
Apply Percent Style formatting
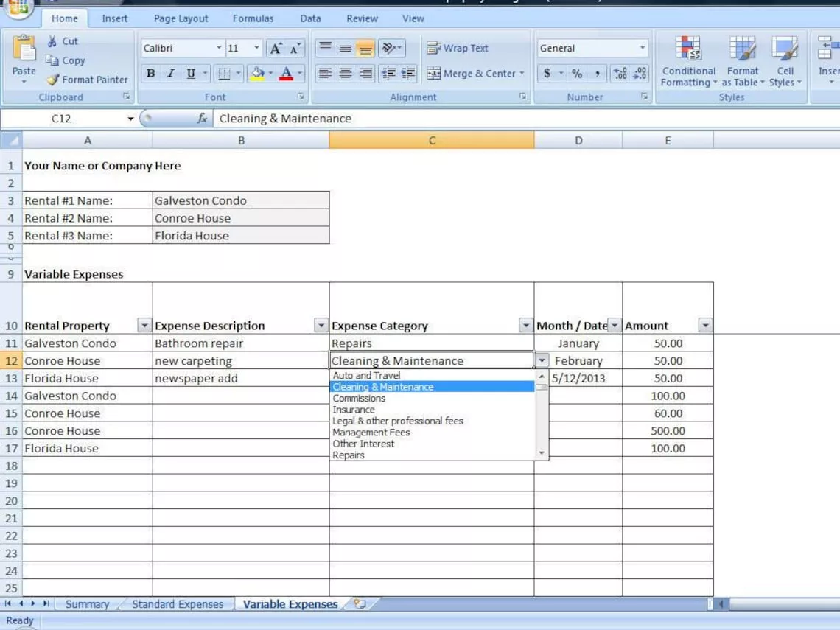pyautogui.click(x=577, y=74)
